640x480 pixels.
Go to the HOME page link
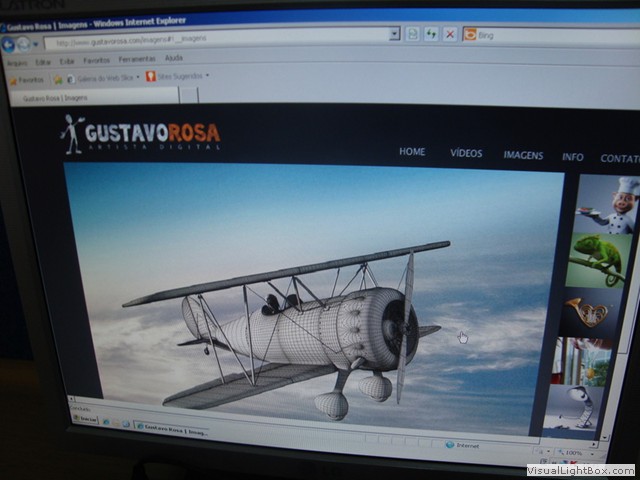tap(412, 152)
